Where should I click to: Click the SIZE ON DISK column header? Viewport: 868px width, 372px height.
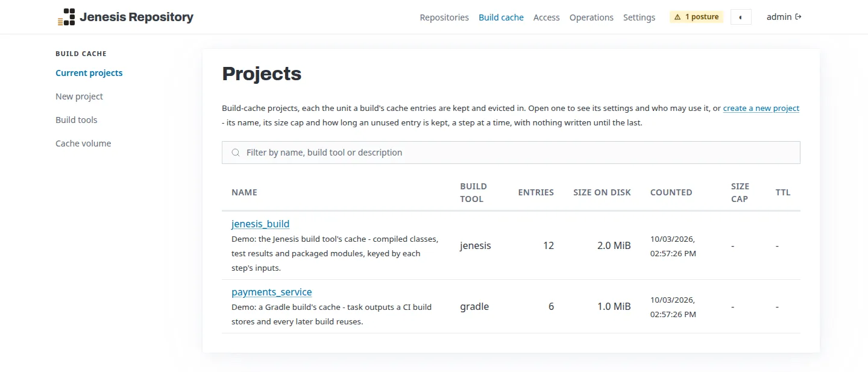602,192
